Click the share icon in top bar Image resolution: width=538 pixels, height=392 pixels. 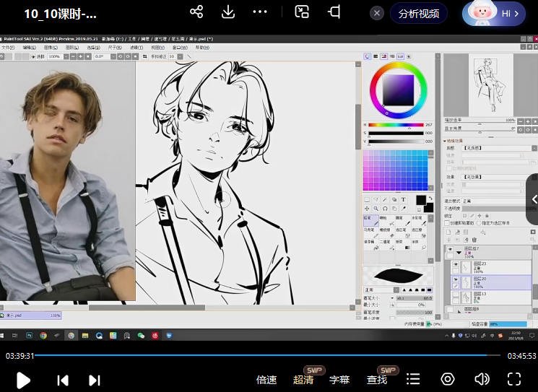coord(196,12)
